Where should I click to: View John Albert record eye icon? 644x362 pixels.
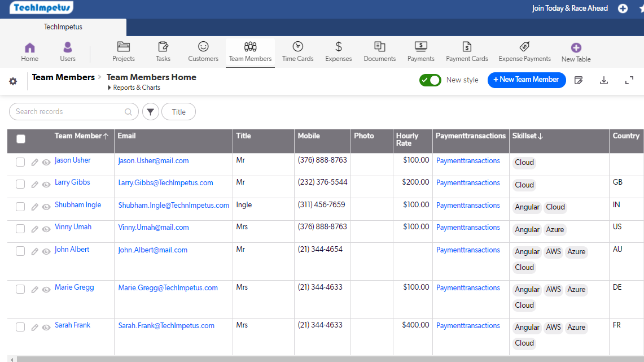(x=46, y=251)
